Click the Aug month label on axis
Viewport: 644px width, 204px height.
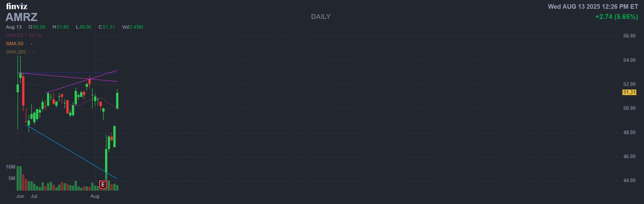(x=95, y=196)
